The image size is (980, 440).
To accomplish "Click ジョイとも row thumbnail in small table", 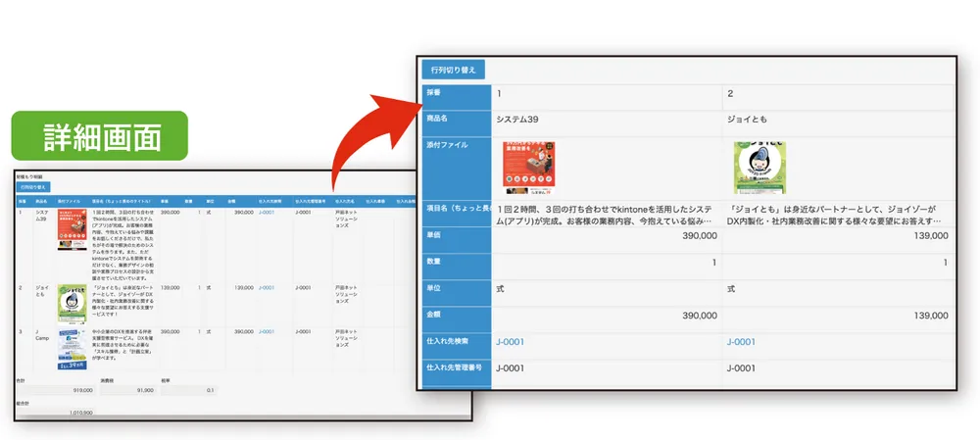I will tap(72, 304).
